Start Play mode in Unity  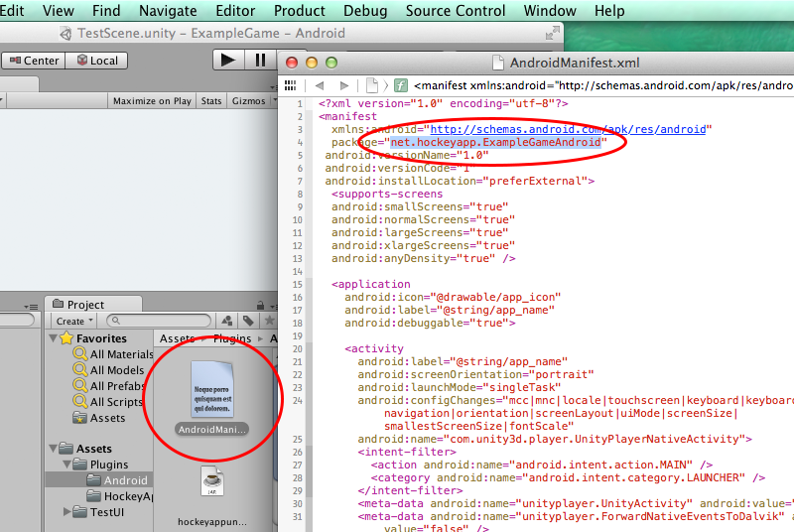[228, 61]
